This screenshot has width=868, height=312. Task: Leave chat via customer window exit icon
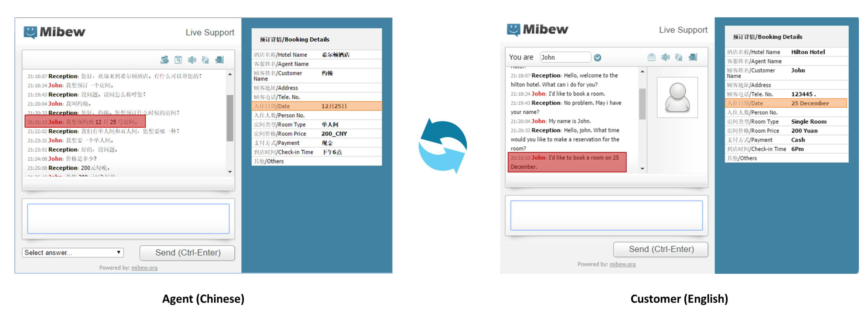[x=693, y=57]
